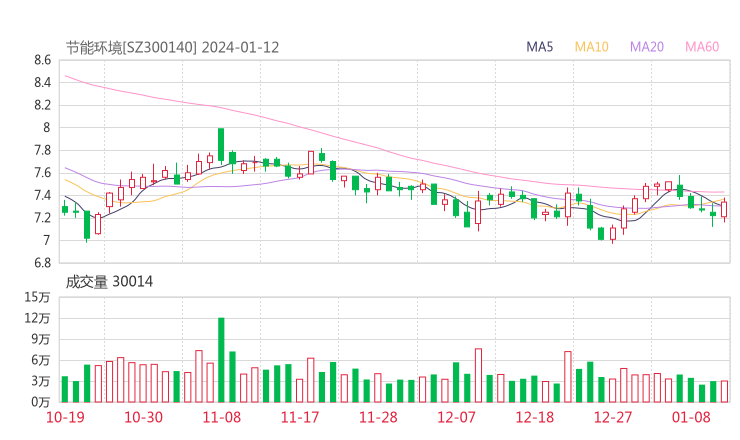Click the 15万 volume axis label

click(37, 297)
